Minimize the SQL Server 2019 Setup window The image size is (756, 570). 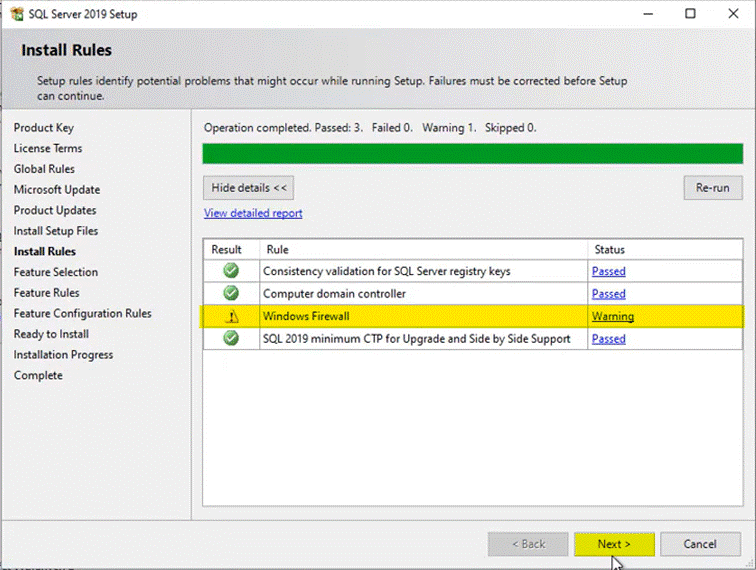point(648,14)
